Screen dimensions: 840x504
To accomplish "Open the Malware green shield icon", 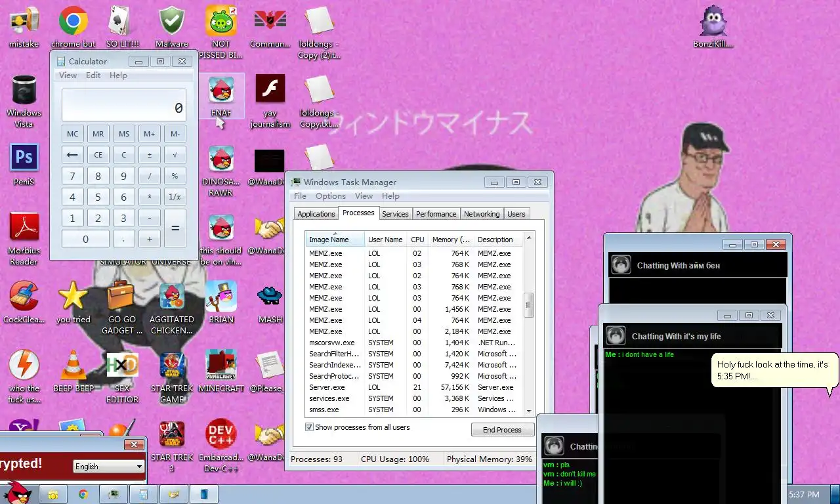I will point(172,26).
